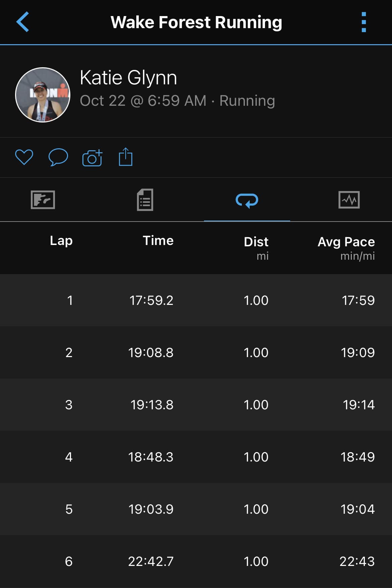Tap the Wake Forest Running title

click(196, 22)
